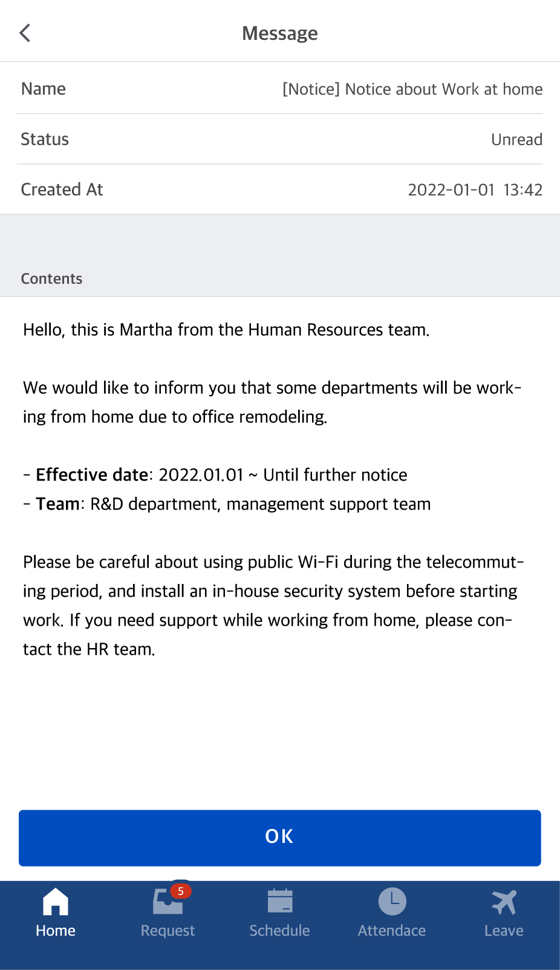
Task: Tap the Message page title
Action: click(280, 33)
